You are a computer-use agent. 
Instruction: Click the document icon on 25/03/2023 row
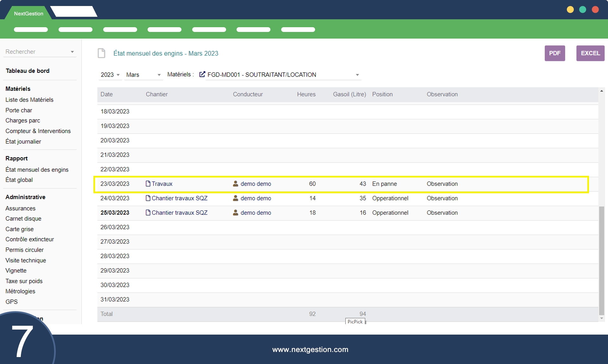(x=148, y=213)
